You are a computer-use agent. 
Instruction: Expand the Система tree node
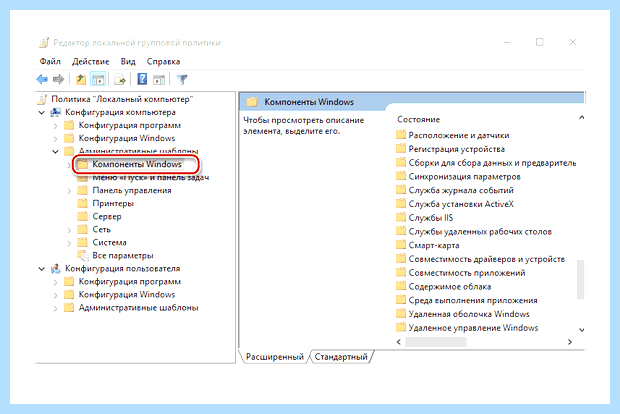[69, 243]
